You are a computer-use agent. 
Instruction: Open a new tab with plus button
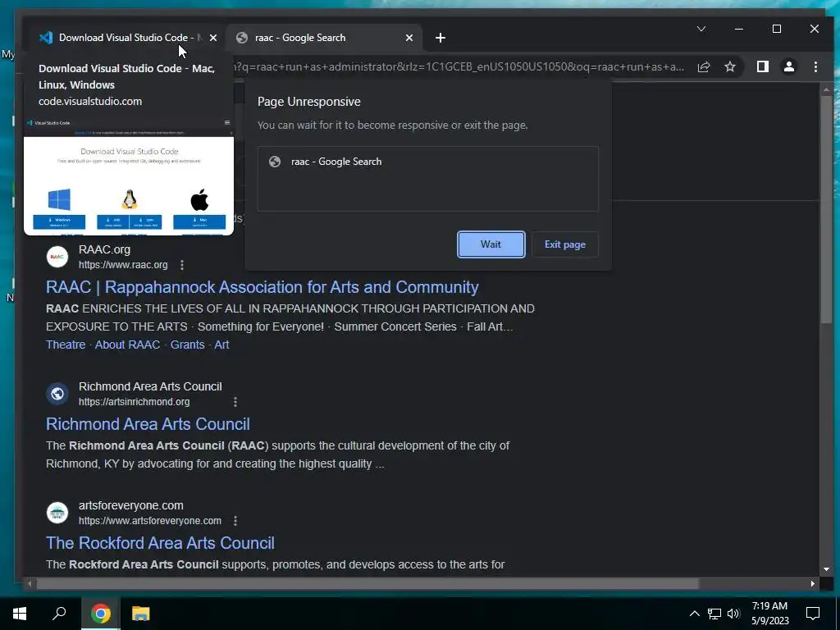(x=441, y=38)
